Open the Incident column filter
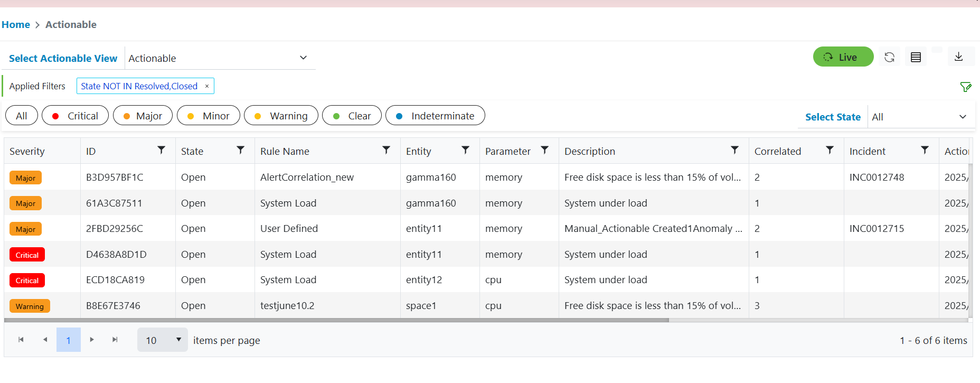The height and width of the screenshot is (383, 980). pyautogui.click(x=925, y=151)
